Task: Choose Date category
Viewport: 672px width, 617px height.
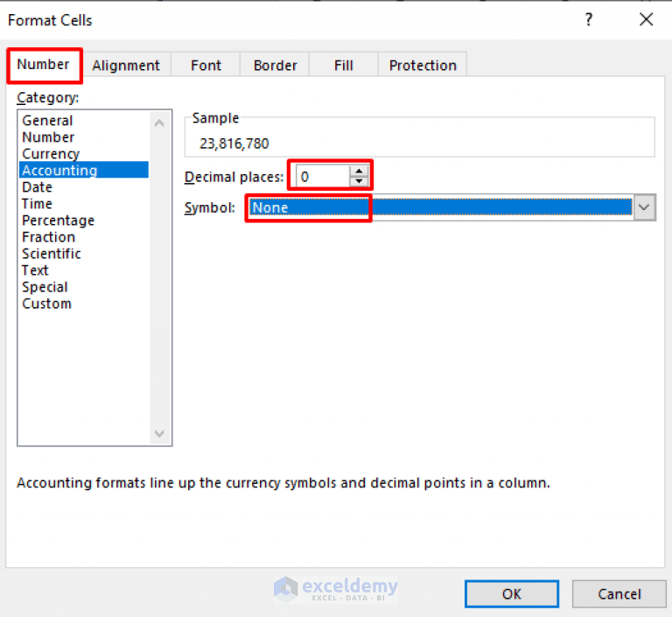Action: click(84, 187)
